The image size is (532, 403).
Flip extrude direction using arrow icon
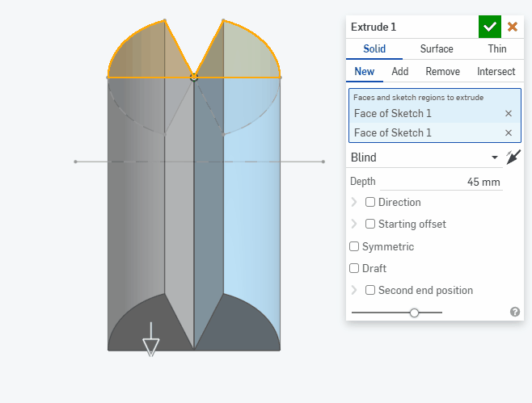pyautogui.click(x=513, y=157)
